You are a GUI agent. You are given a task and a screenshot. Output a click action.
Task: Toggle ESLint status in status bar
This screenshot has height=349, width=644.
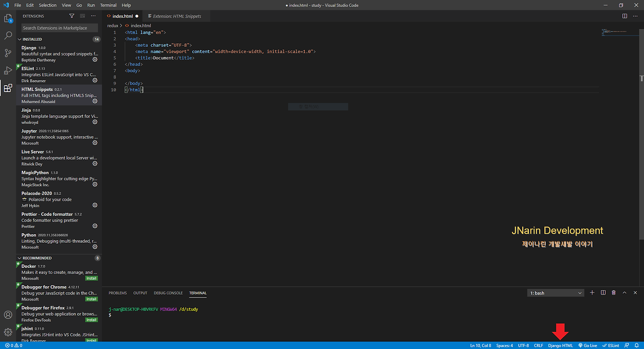[611, 345]
